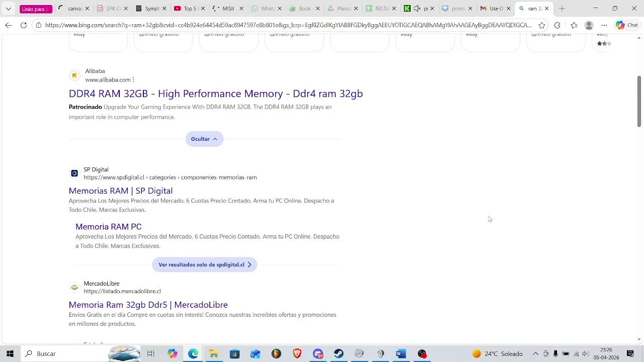The width and height of the screenshot is (644, 362).
Task: Open the recording app icon after Word in the taskbar
Action: coord(422,354)
